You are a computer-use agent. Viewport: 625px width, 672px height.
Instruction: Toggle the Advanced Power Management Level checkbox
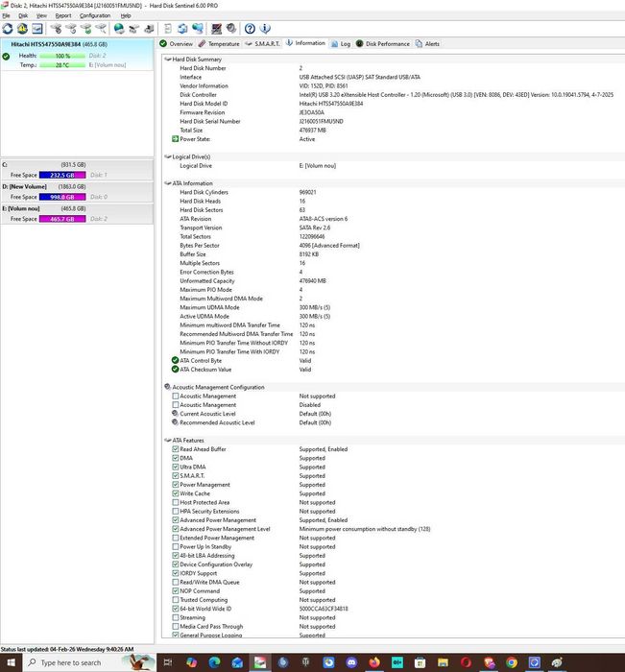pos(176,529)
